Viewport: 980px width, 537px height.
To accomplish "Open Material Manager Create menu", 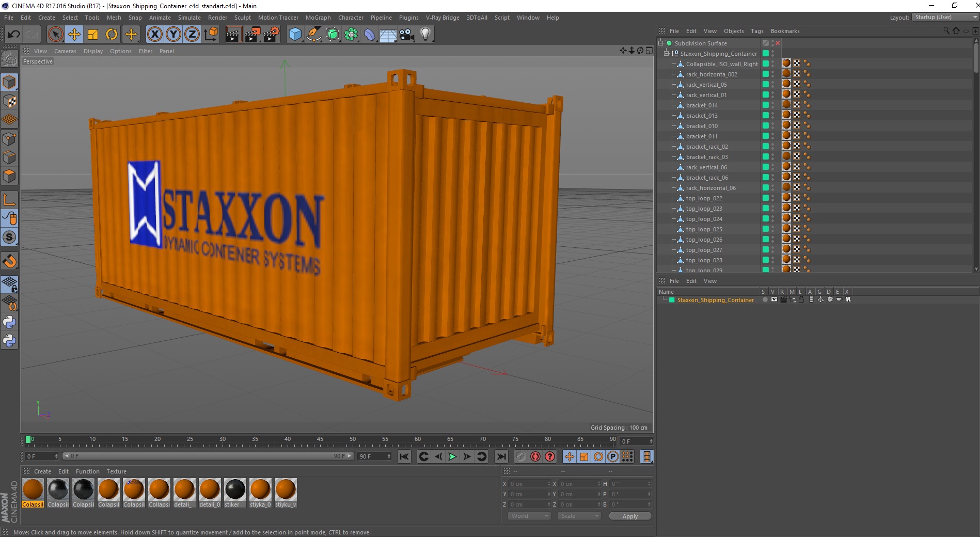I will pos(42,471).
